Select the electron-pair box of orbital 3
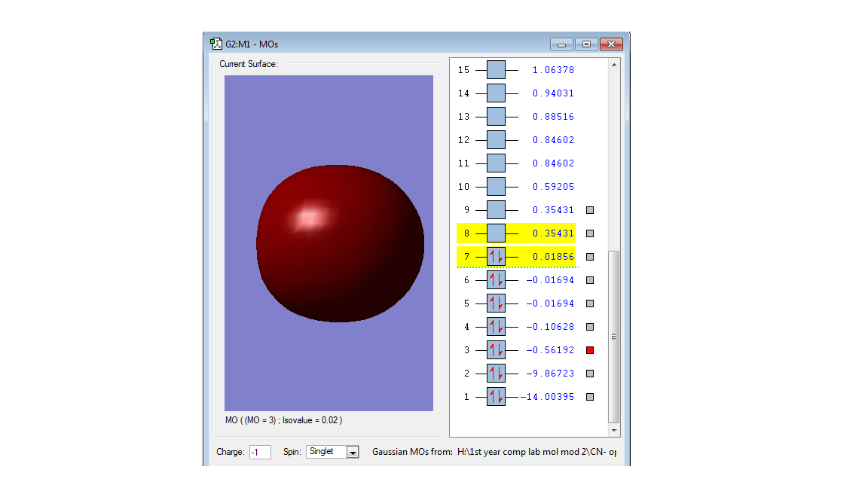Screen dimensions: 868x488 pos(496,349)
